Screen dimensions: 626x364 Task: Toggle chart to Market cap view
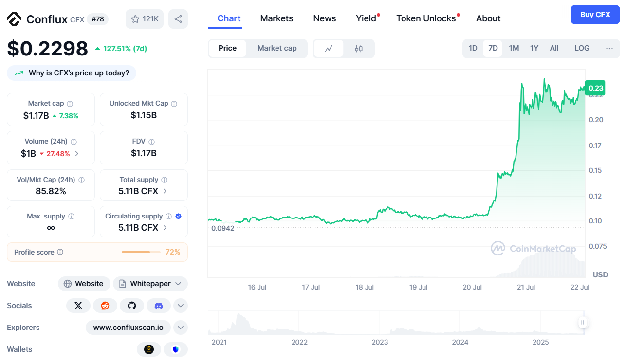tap(277, 48)
